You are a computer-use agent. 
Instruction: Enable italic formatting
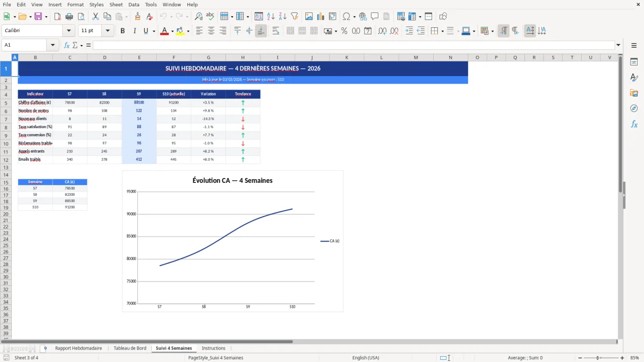pos(135,31)
